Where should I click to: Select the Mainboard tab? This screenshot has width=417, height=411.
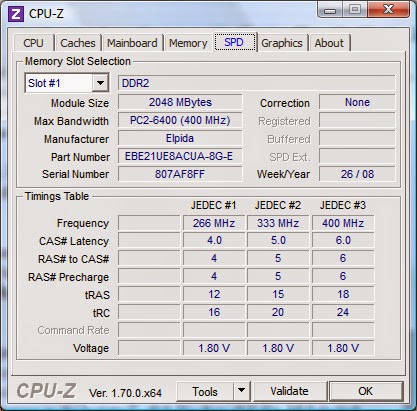point(132,43)
